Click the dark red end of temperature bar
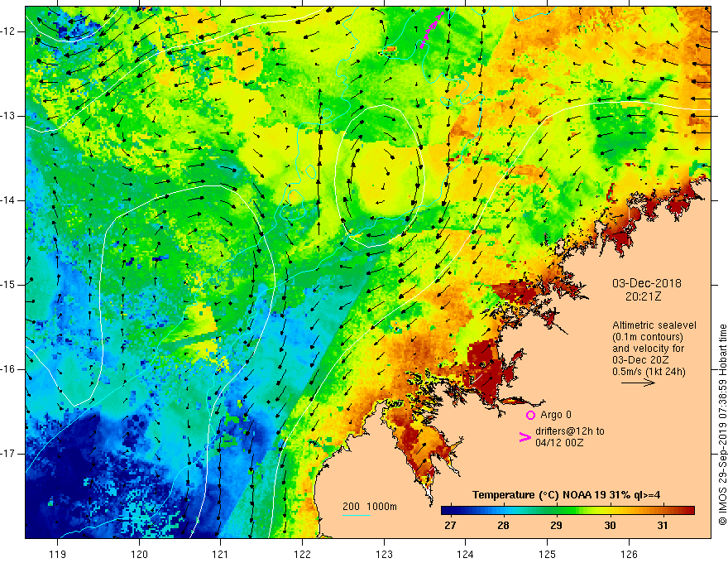Image resolution: width=728 pixels, height=563 pixels. pyautogui.click(x=689, y=511)
